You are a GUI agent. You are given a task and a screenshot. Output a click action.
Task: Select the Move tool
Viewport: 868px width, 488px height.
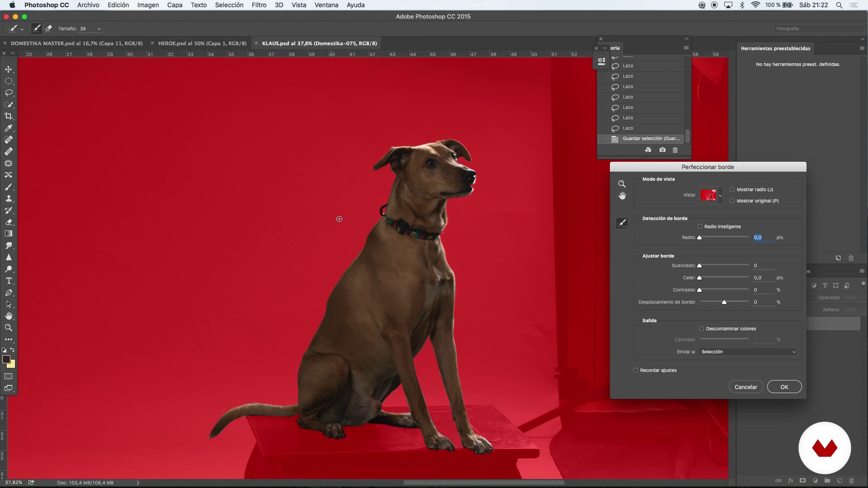click(9, 70)
